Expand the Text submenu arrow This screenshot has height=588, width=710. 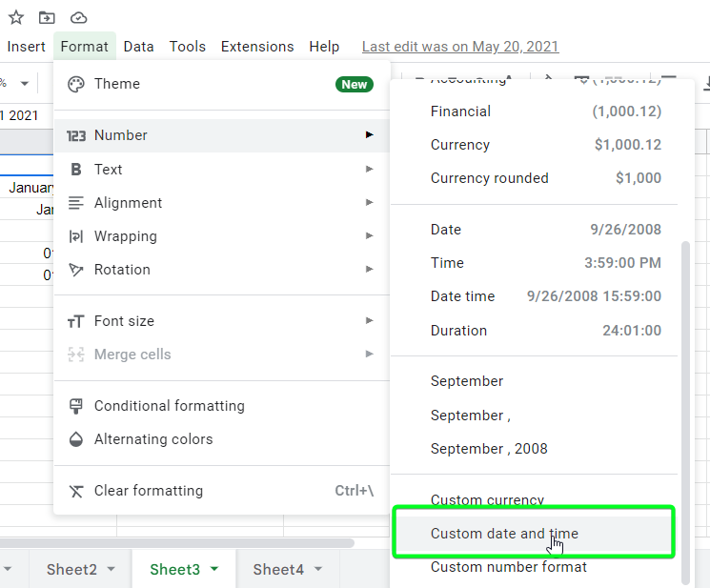369,170
